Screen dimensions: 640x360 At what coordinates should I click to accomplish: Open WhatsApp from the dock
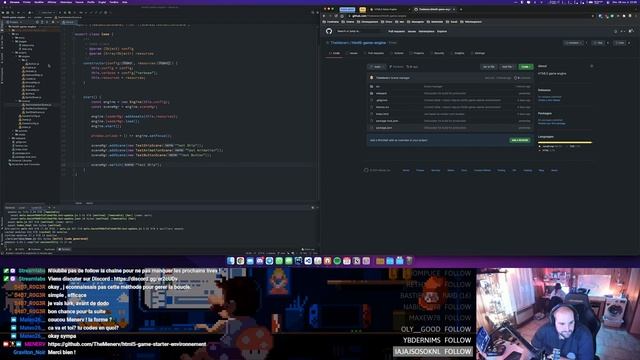[x=279, y=261]
